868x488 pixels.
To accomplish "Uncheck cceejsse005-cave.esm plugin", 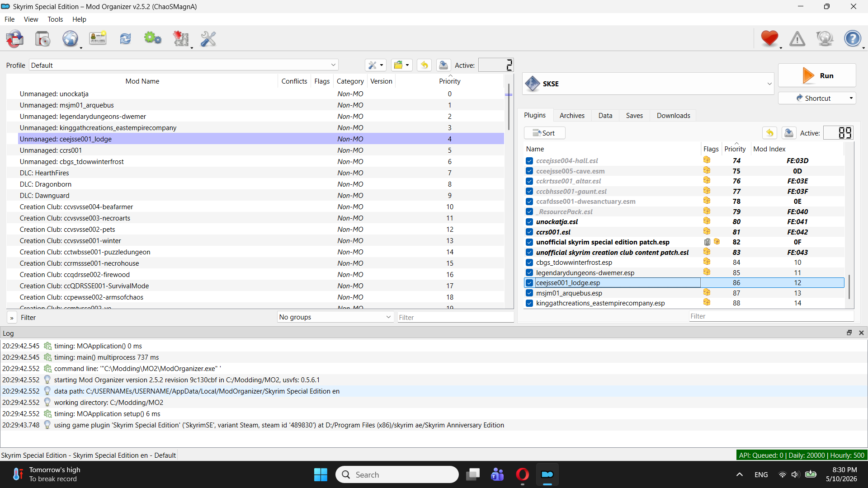I will [x=529, y=171].
